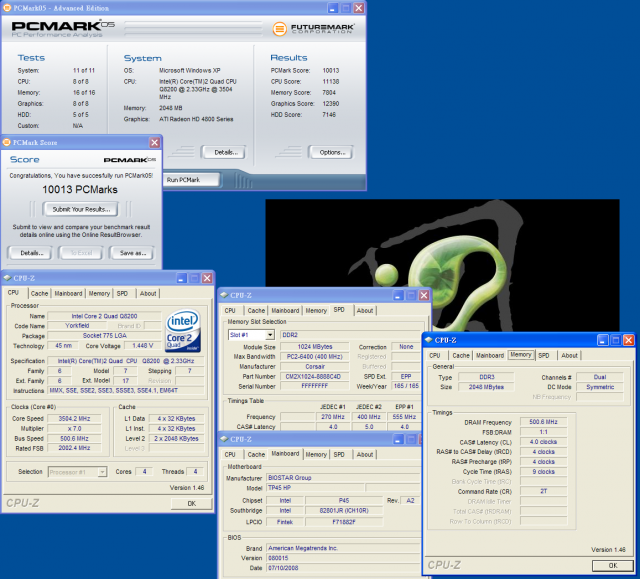Click OK in the CPU-Z Memory window
The height and width of the screenshot is (579, 640).
click(x=613, y=566)
